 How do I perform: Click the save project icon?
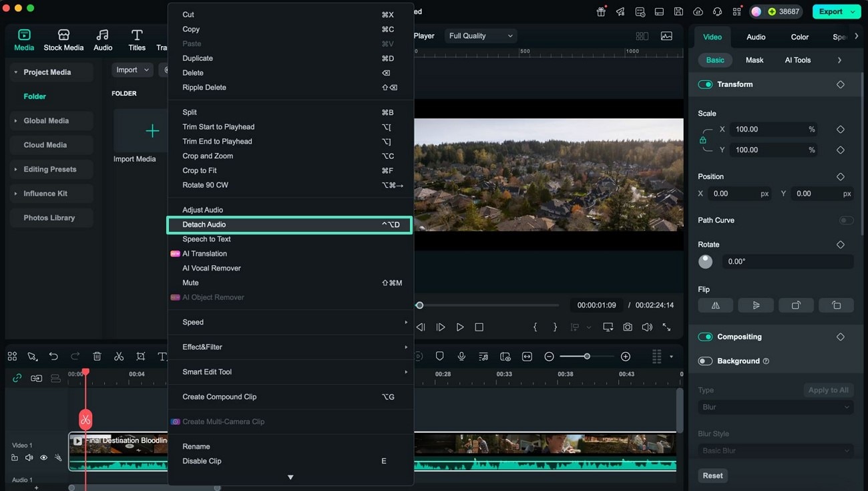pyautogui.click(x=678, y=11)
